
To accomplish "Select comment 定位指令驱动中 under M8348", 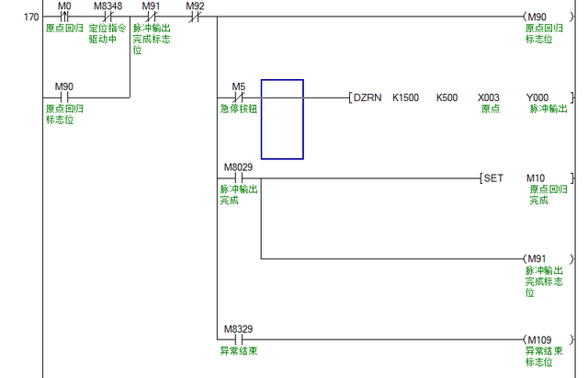I will (107, 33).
